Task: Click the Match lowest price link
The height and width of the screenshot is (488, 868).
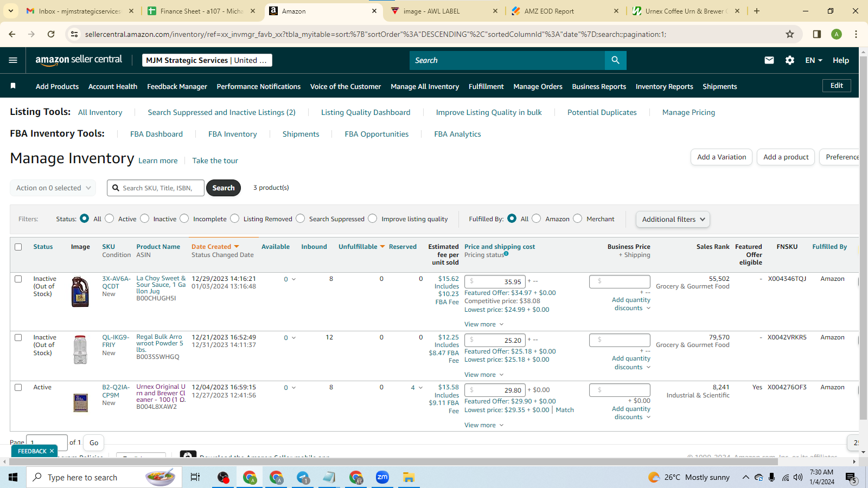Action: pyautogui.click(x=565, y=410)
